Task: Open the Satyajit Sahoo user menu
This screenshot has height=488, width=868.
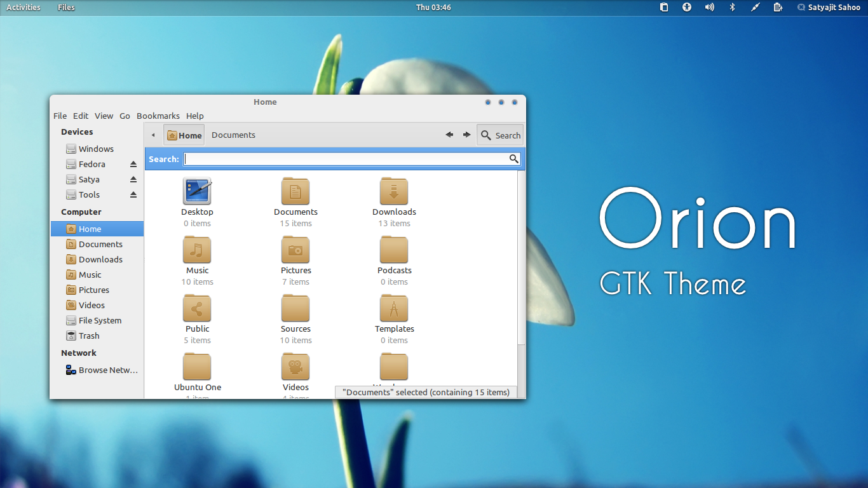Action: pyautogui.click(x=829, y=8)
